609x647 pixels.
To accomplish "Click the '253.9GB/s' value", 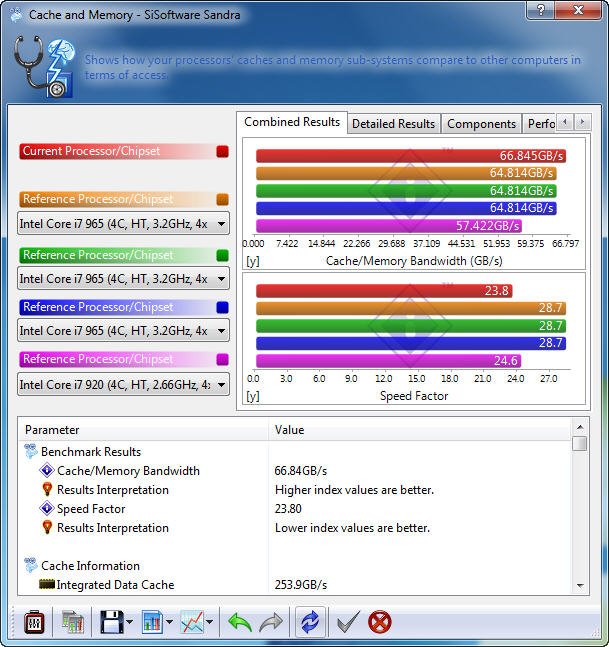I will tap(301, 585).
